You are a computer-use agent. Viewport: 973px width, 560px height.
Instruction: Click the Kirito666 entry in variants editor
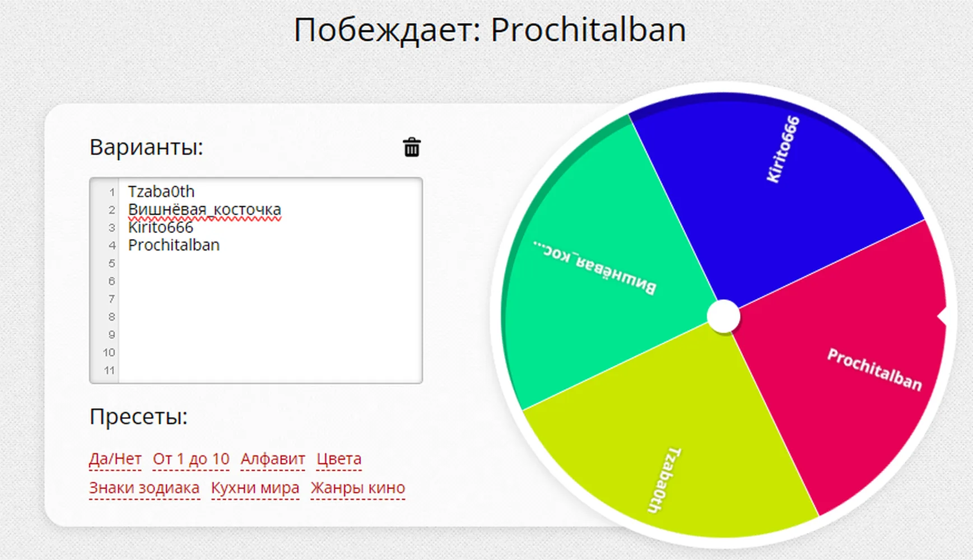(161, 227)
